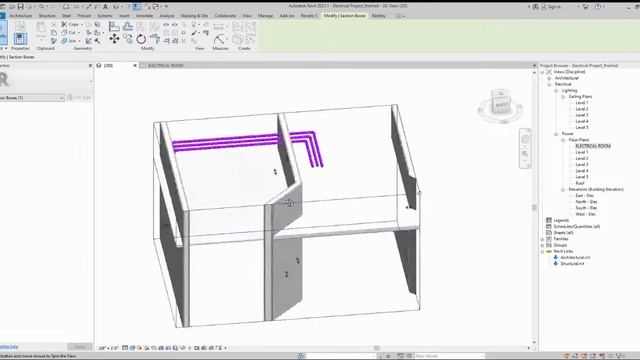Click the Join geometry tool
This screenshot has width=640, height=360.
click(69, 41)
